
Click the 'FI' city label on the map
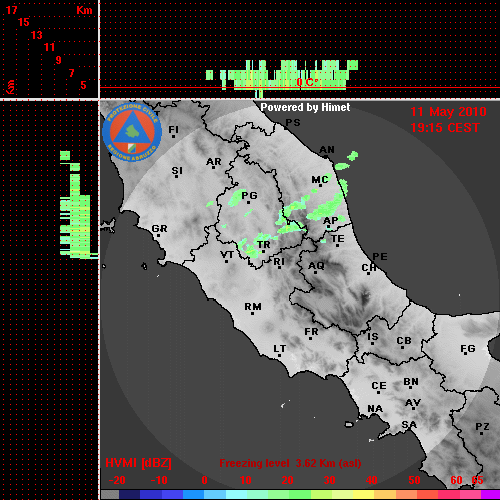tap(174, 130)
